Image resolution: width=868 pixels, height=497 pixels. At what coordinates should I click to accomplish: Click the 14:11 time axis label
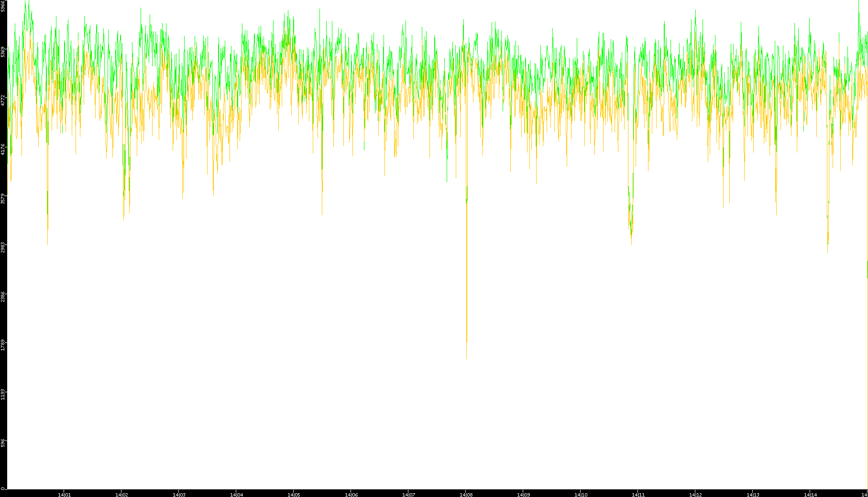[638, 495]
